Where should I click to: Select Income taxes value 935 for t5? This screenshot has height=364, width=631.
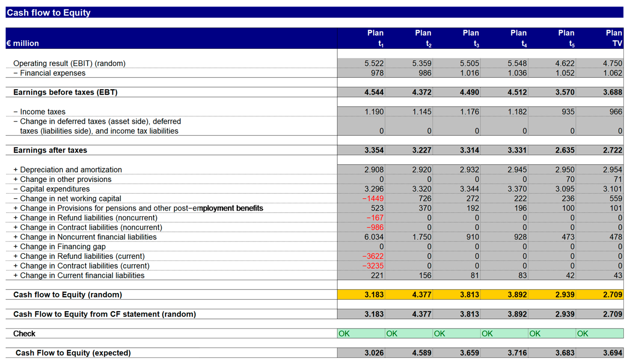pyautogui.click(x=568, y=111)
